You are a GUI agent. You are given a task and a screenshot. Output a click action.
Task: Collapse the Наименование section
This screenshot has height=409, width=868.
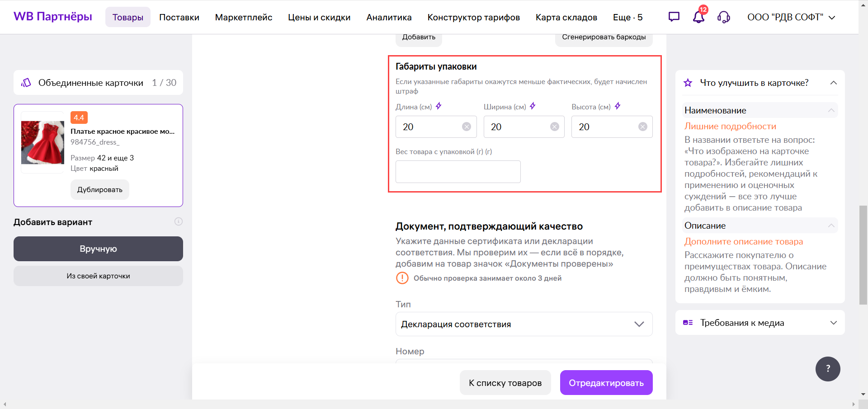pos(831,110)
